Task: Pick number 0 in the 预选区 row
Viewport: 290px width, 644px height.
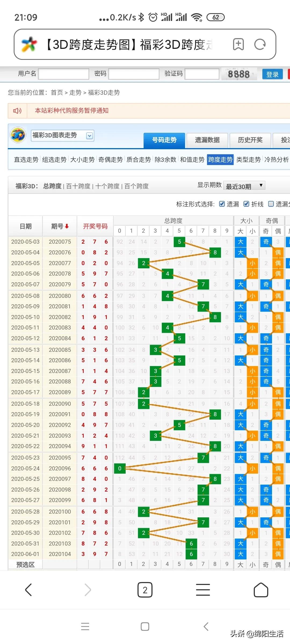Action: 119,564
